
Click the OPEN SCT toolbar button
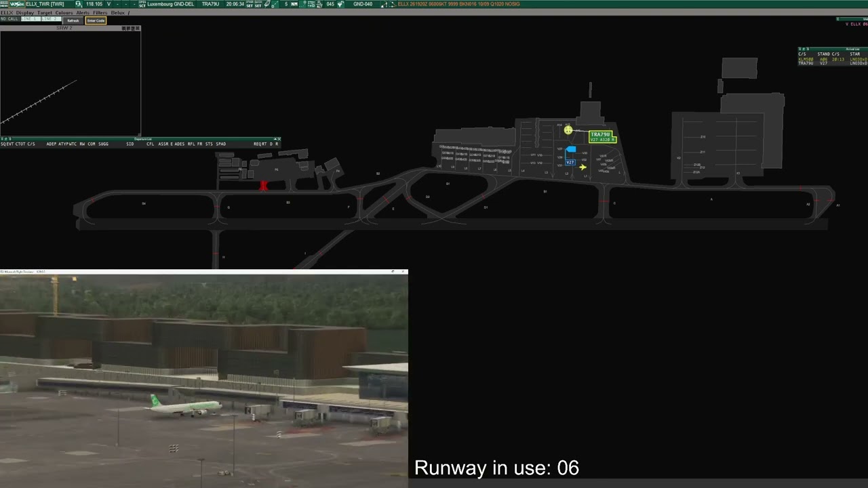pos(142,4)
